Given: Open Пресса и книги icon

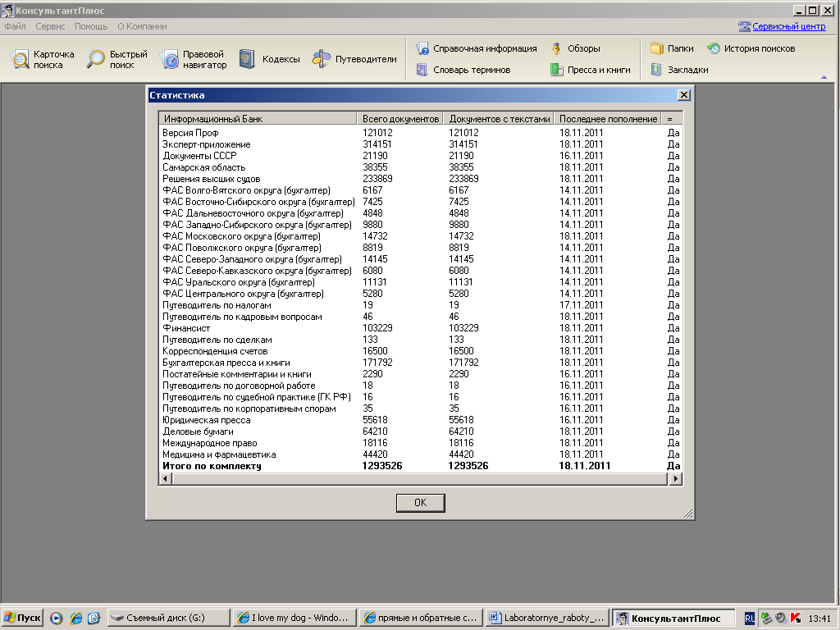Looking at the screenshot, I should 557,70.
